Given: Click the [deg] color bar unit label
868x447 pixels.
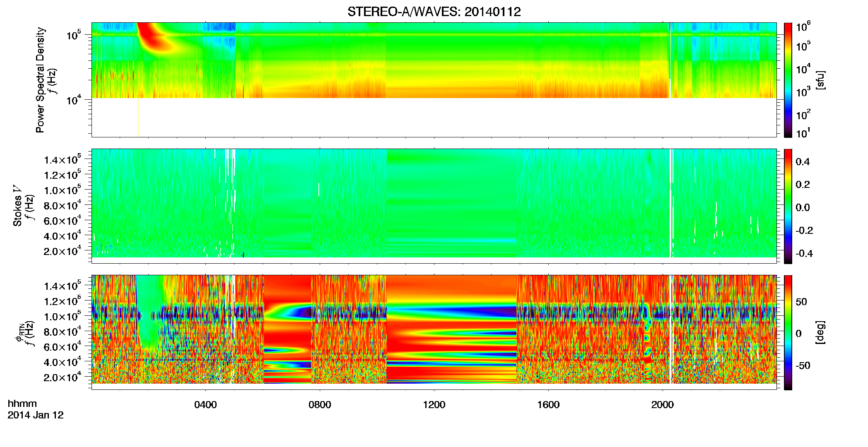Looking at the screenshot, I should coord(820,332).
